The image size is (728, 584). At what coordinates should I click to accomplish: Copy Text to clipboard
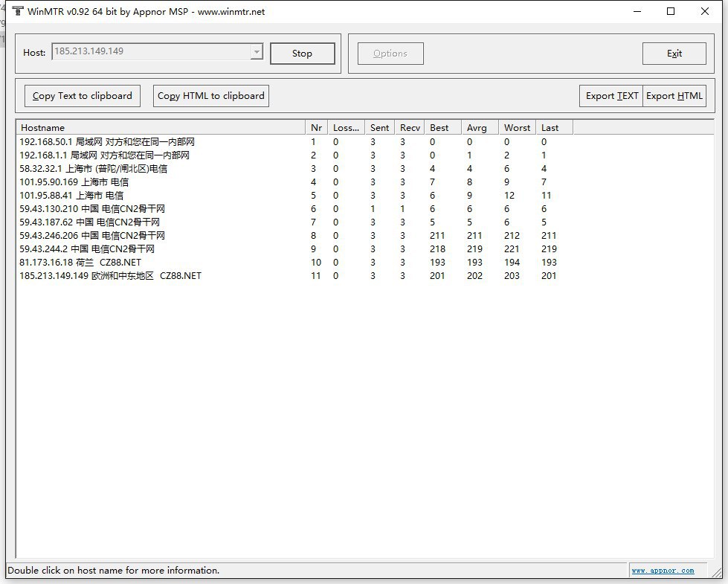pyautogui.click(x=83, y=96)
